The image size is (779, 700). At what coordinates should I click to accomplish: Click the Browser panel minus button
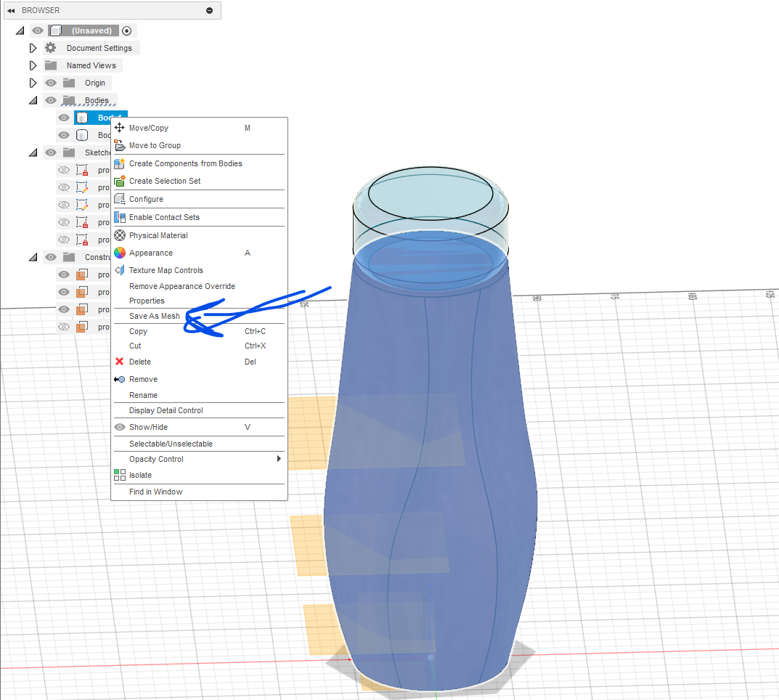[x=210, y=10]
